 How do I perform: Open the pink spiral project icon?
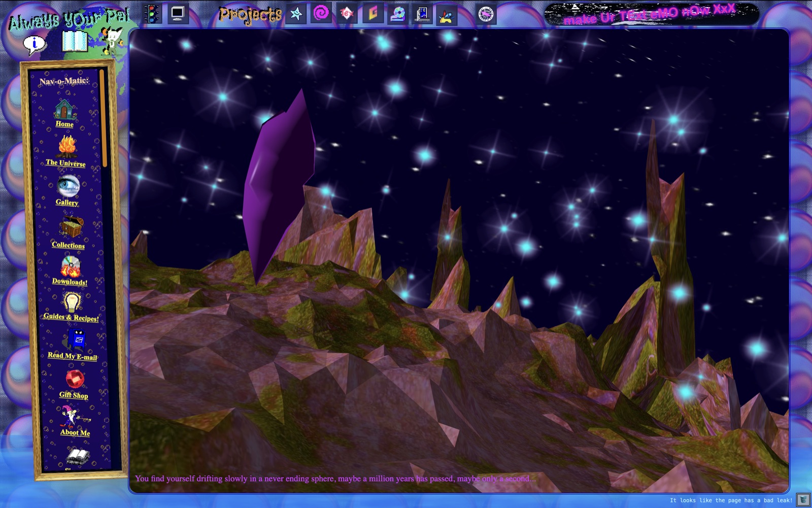(321, 13)
